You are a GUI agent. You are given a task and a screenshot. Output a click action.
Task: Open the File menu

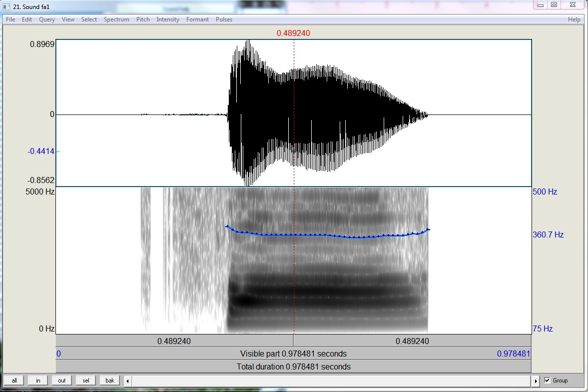point(10,19)
